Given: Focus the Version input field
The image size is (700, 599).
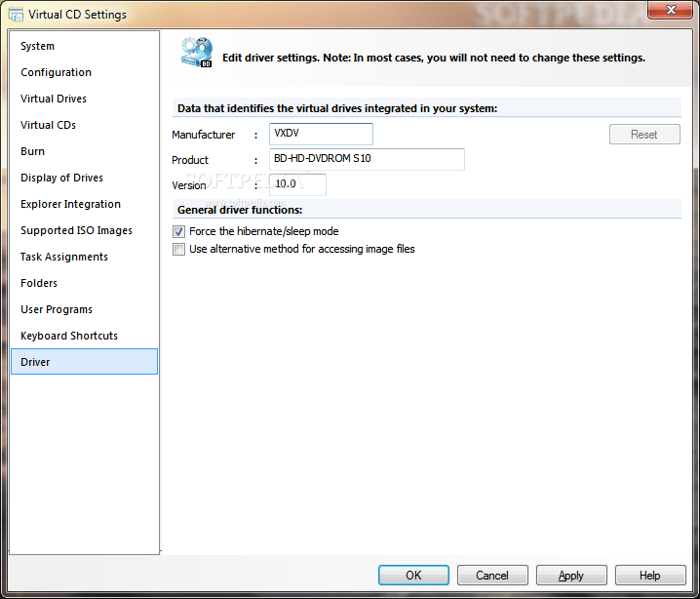Looking at the screenshot, I should click(x=297, y=184).
